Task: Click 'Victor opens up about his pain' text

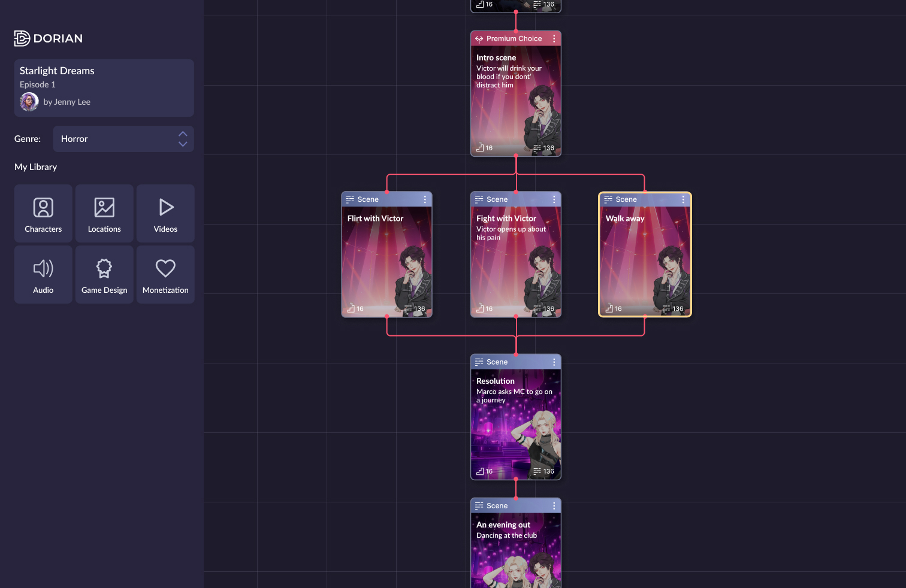Action: pos(511,234)
